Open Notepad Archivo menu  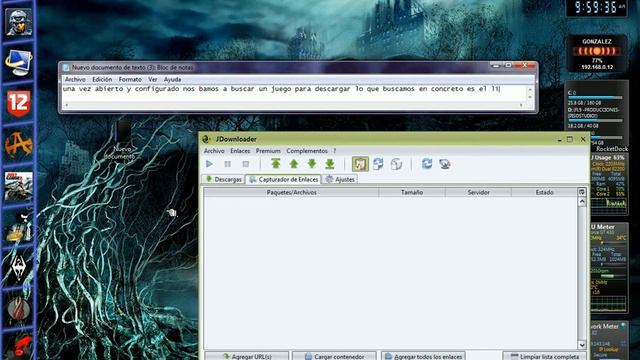coord(75,80)
